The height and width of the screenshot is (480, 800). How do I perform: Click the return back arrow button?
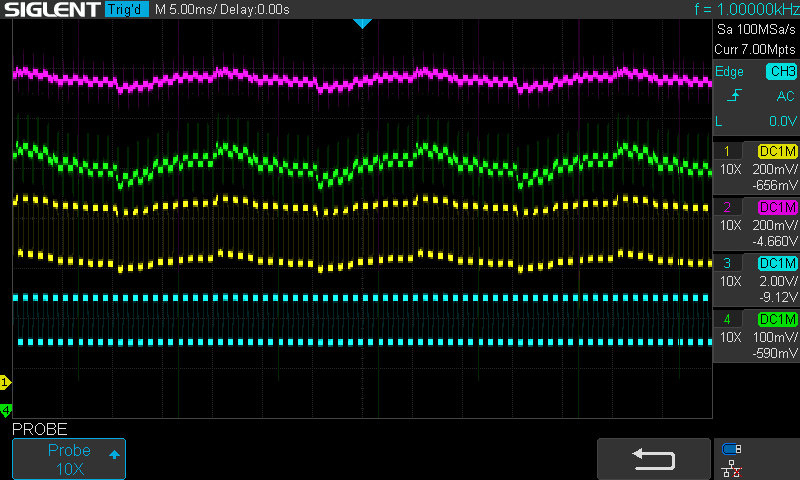click(654, 459)
